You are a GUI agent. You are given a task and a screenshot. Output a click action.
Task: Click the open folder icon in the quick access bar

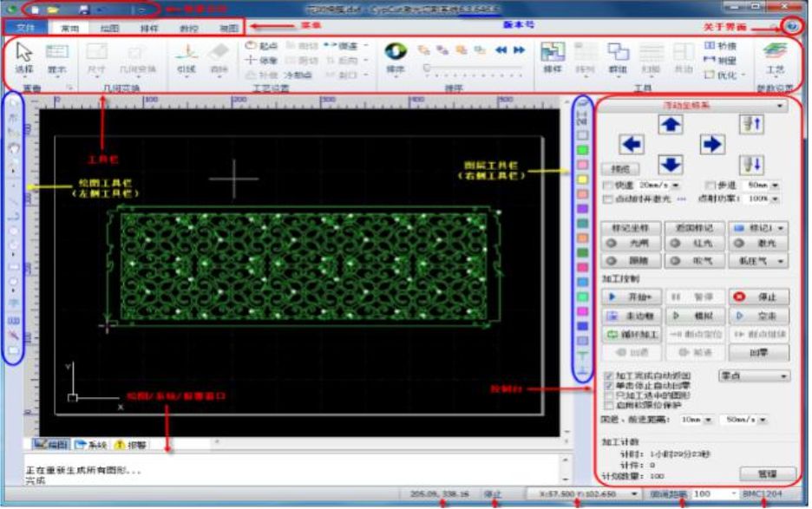coord(52,10)
